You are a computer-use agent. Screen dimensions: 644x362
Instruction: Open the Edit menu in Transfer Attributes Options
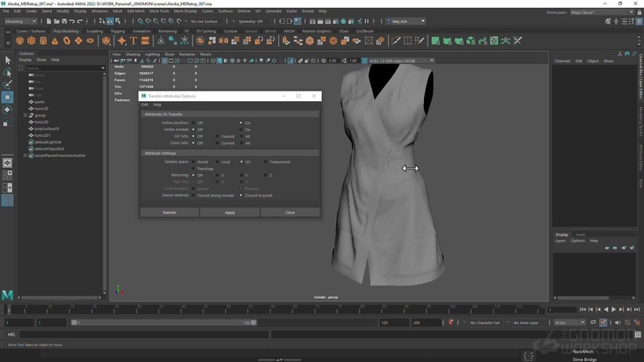coord(145,105)
